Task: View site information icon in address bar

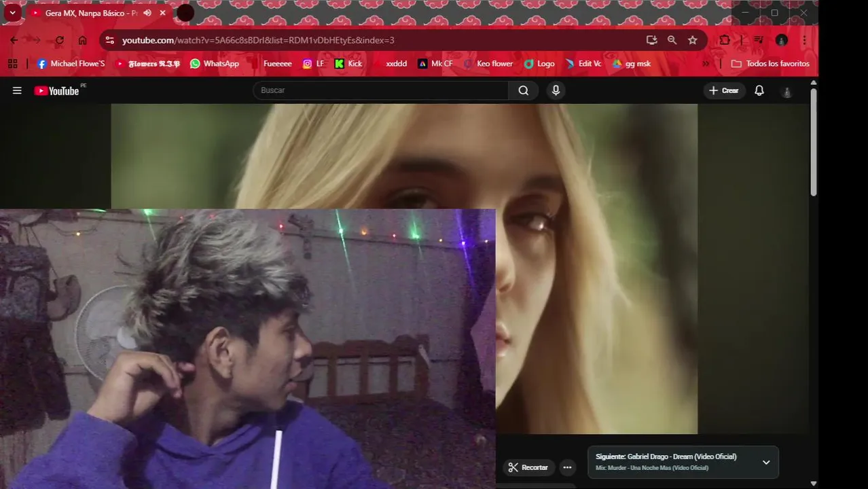Action: (x=110, y=40)
